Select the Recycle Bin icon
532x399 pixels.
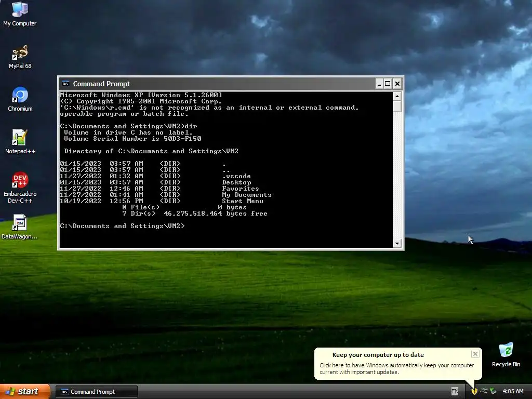coord(506,355)
